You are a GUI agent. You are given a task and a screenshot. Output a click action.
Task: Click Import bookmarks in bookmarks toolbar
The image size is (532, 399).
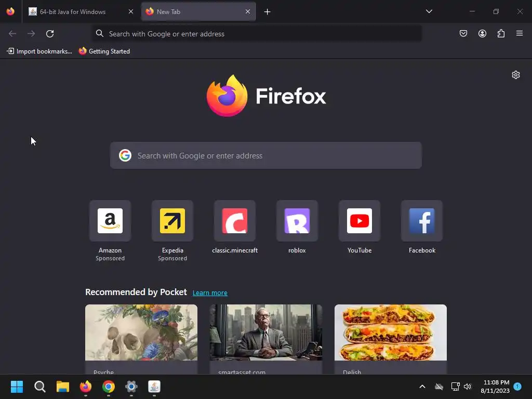[x=39, y=51]
